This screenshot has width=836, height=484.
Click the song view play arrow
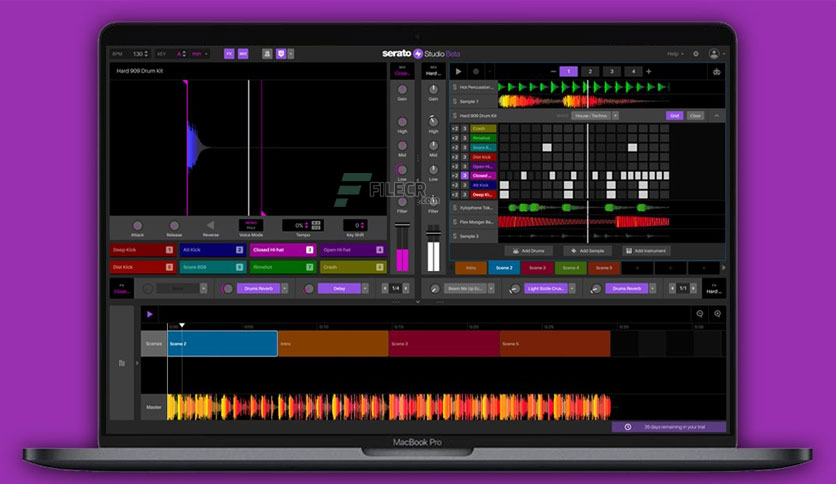tap(150, 314)
